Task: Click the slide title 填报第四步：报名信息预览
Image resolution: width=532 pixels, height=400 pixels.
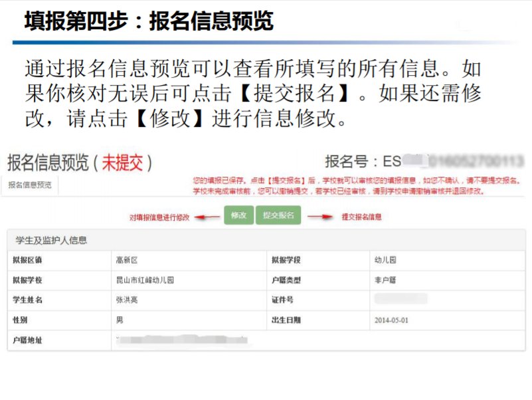Action: 149,21
